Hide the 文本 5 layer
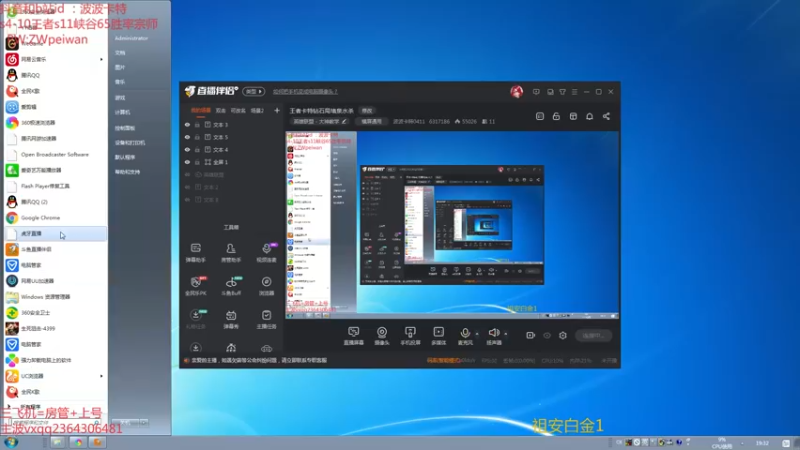800x450 pixels. coord(187,137)
